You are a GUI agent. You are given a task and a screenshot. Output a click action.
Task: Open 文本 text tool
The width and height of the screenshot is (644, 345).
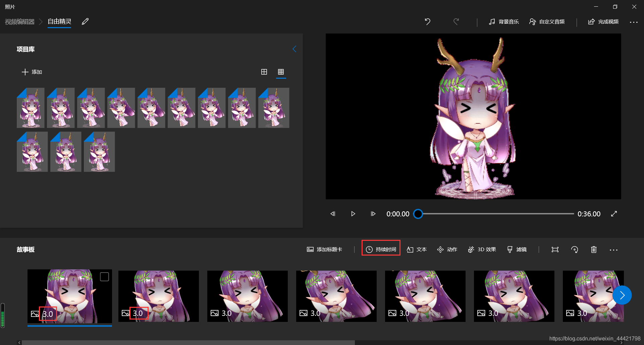coord(417,250)
